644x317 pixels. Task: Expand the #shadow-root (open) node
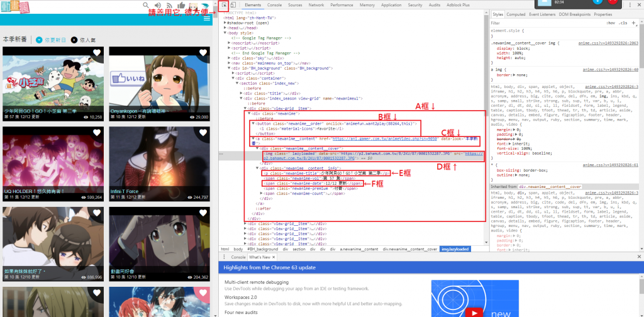(225, 23)
